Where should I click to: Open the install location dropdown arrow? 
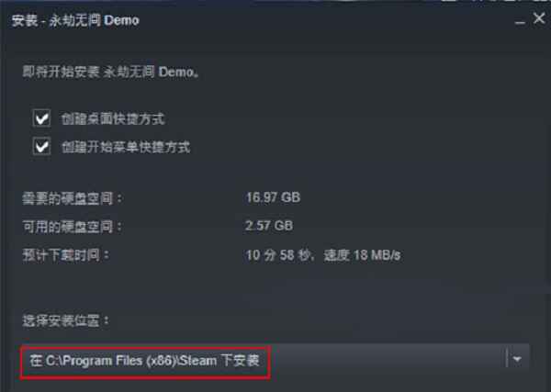pos(517,359)
